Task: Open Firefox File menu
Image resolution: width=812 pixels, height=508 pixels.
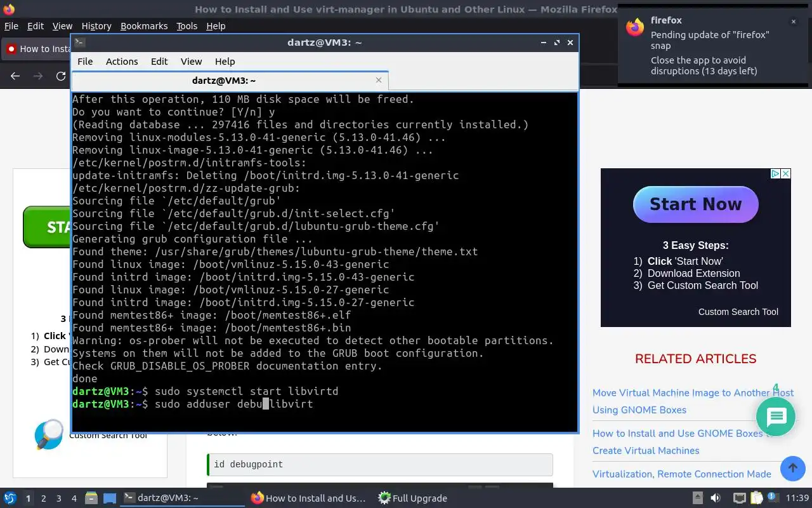Action: [x=11, y=26]
